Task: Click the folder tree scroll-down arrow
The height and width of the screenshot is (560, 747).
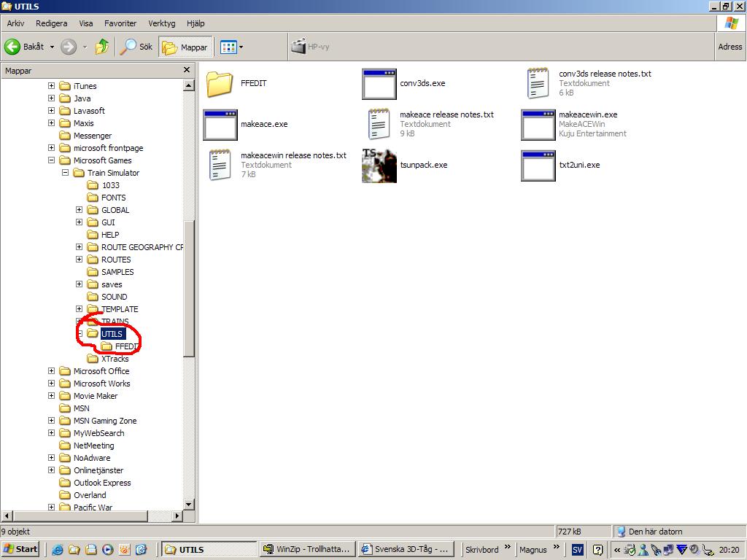Action: (x=188, y=504)
